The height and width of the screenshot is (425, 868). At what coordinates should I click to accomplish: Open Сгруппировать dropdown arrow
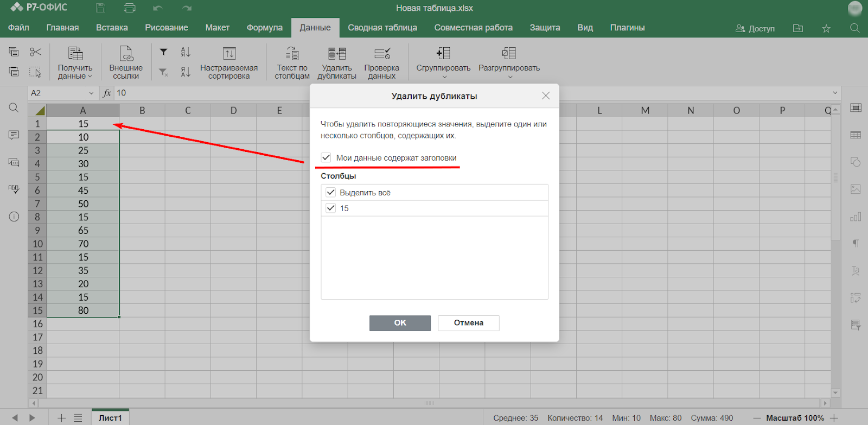[x=444, y=77]
